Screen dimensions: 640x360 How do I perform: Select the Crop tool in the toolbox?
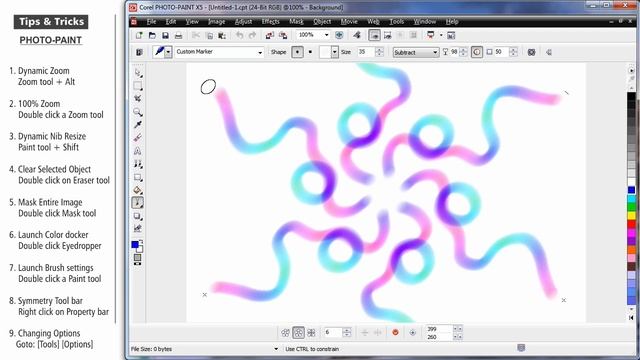(x=138, y=99)
